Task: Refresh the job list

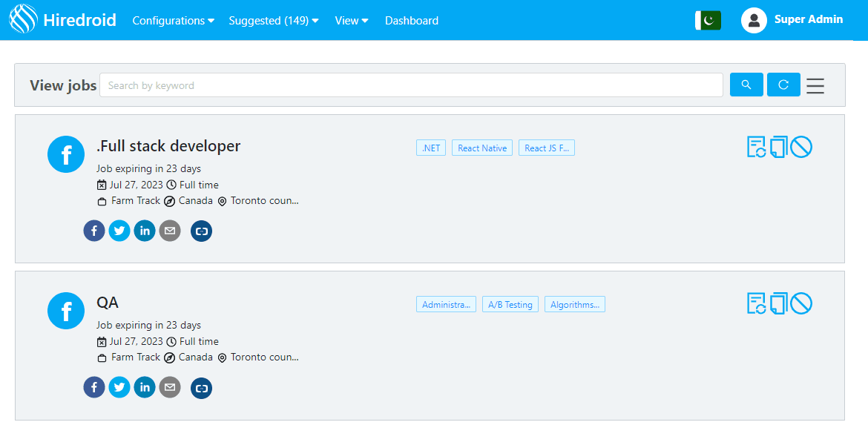Action: point(783,85)
